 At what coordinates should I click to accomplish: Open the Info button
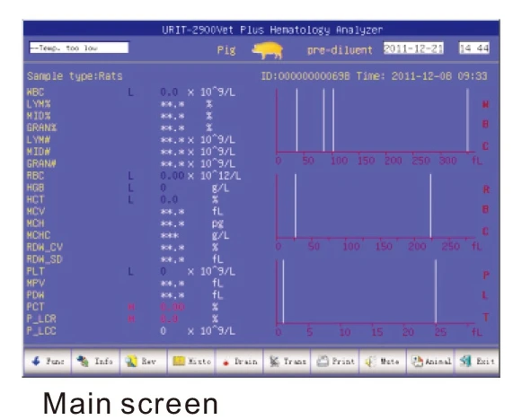click(95, 361)
